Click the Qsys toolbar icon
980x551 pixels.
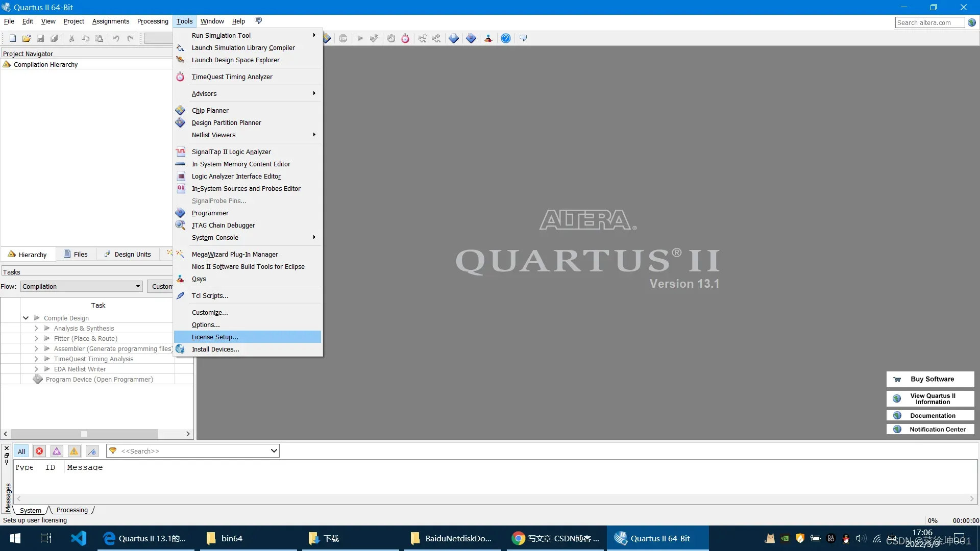coord(488,38)
